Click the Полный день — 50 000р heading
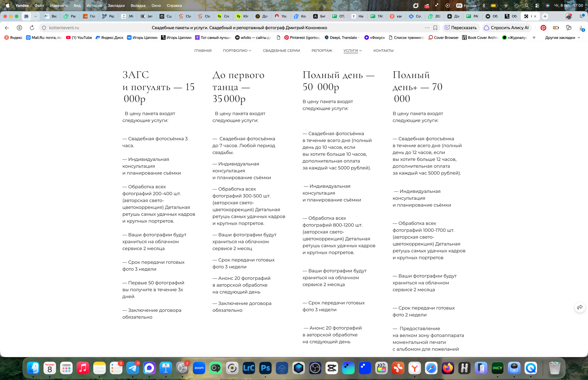The width and height of the screenshot is (588, 380). coord(338,81)
